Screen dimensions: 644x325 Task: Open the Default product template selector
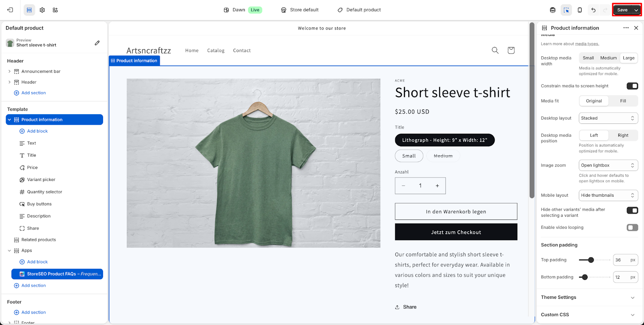(359, 10)
